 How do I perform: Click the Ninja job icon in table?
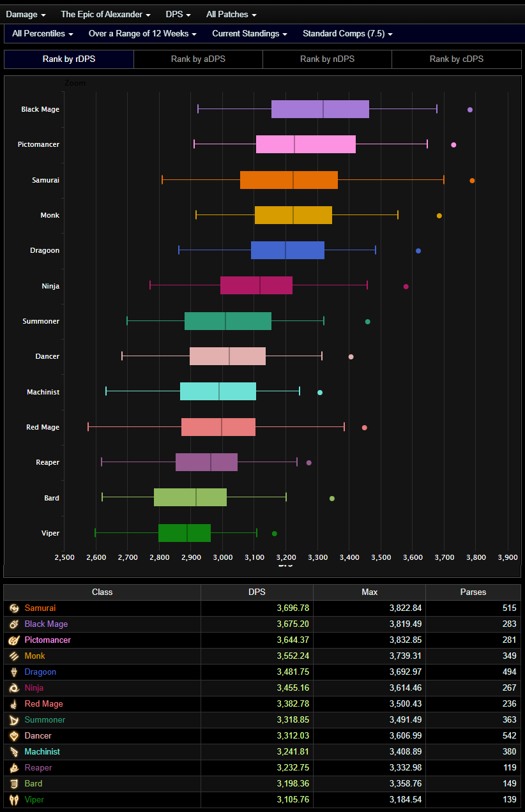pos(14,688)
